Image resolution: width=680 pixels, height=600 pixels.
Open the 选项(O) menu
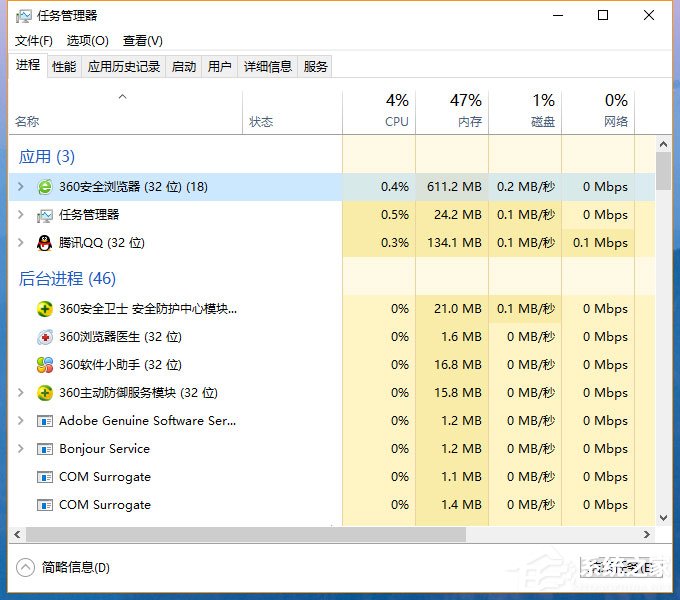[x=88, y=41]
